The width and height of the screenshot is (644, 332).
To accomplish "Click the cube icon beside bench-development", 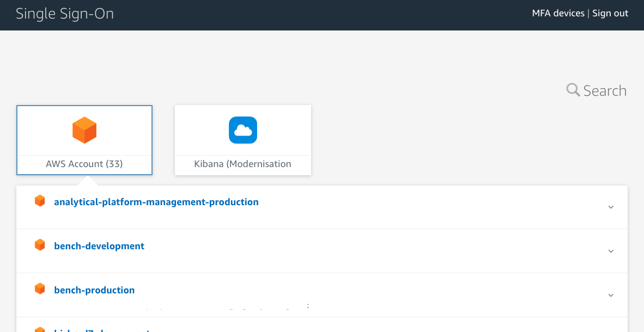I will pos(40,244).
